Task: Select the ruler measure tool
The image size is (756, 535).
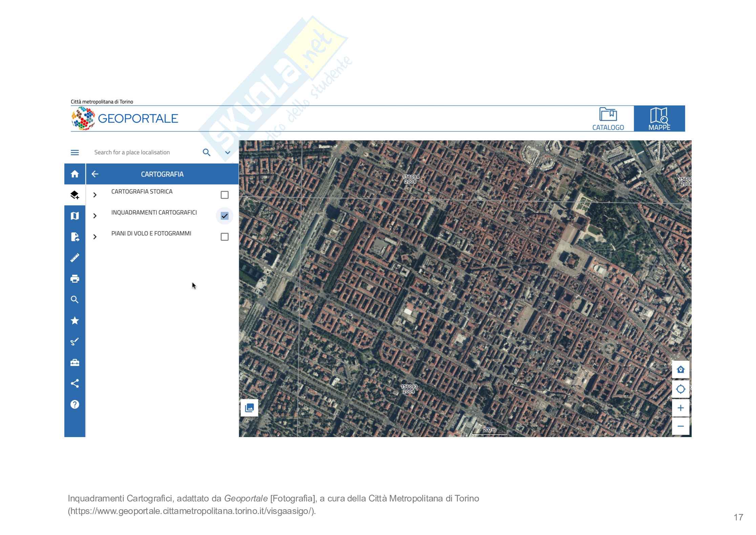Action: tap(75, 258)
